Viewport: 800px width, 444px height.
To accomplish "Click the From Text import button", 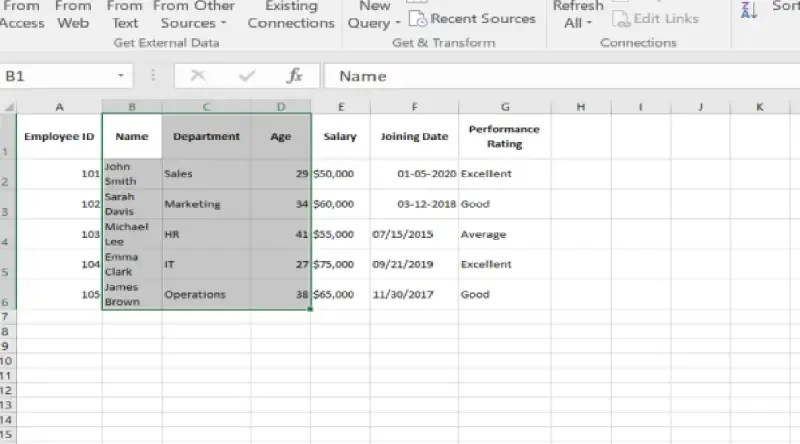I will (x=125, y=15).
